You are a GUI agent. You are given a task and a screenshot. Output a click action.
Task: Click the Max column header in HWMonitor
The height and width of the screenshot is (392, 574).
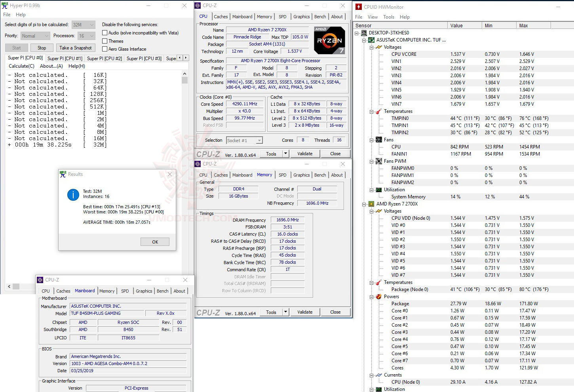coord(534,25)
